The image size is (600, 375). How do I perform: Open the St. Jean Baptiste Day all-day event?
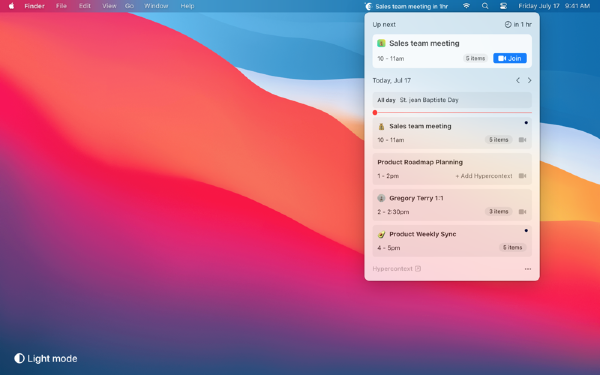pos(452,100)
